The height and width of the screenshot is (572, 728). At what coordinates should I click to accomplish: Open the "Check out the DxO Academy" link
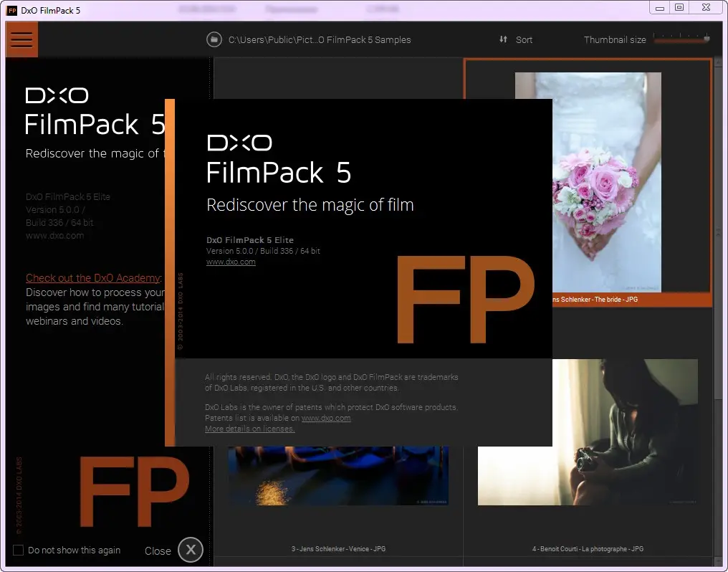pyautogui.click(x=92, y=277)
